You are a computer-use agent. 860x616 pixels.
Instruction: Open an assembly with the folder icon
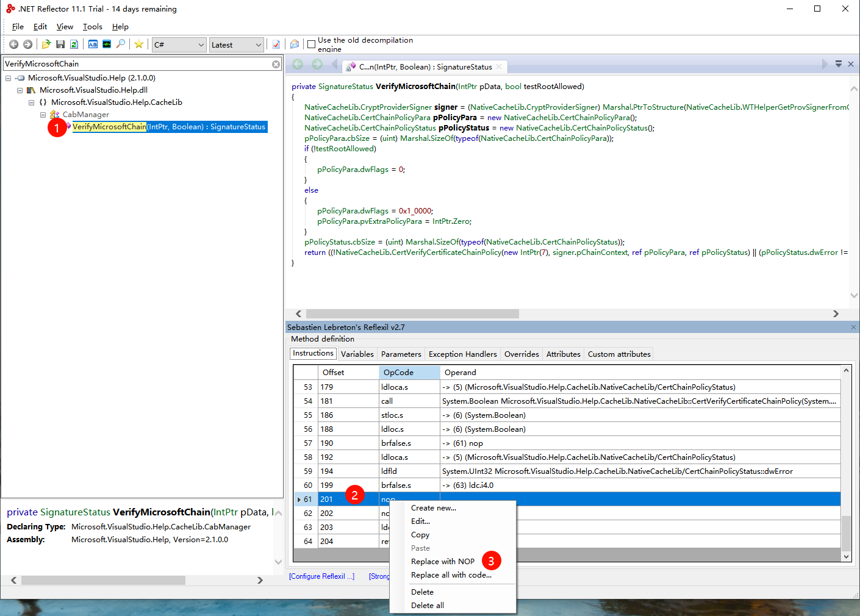pos(46,44)
